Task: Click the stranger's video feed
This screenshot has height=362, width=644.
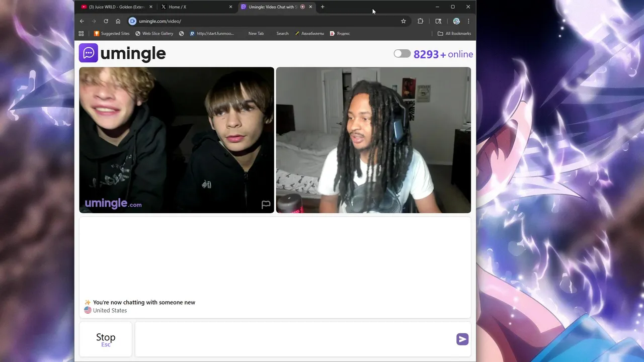Action: (177, 140)
